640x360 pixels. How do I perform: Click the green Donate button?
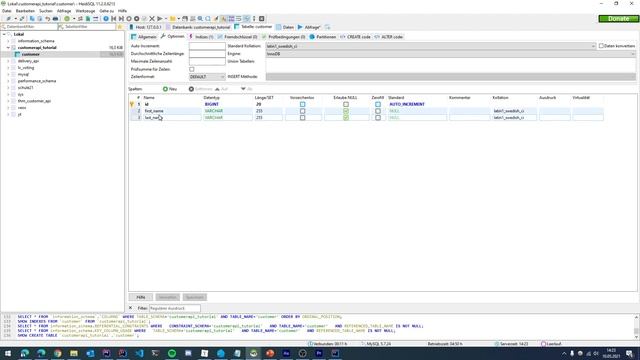(x=618, y=19)
